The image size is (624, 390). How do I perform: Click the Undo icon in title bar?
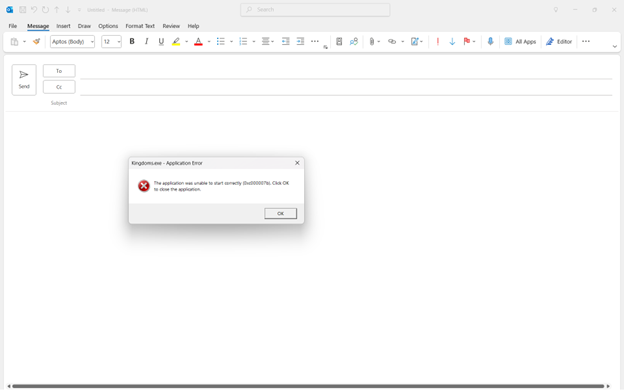pos(34,10)
